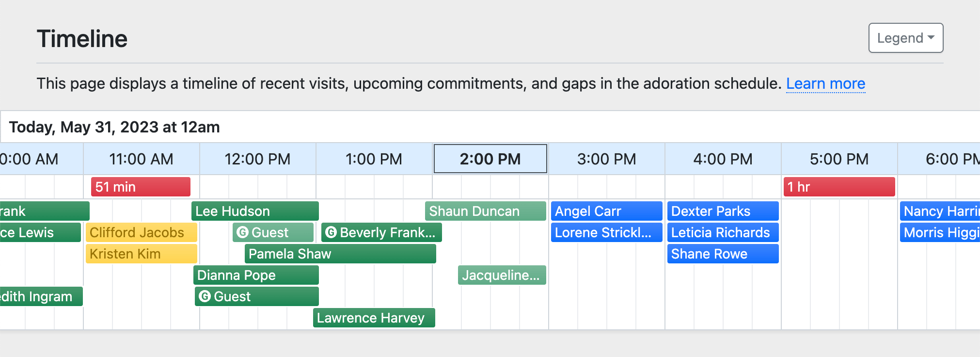The height and width of the screenshot is (357, 980).
Task: Click guest icon on light green Guest entry
Action: click(242, 232)
